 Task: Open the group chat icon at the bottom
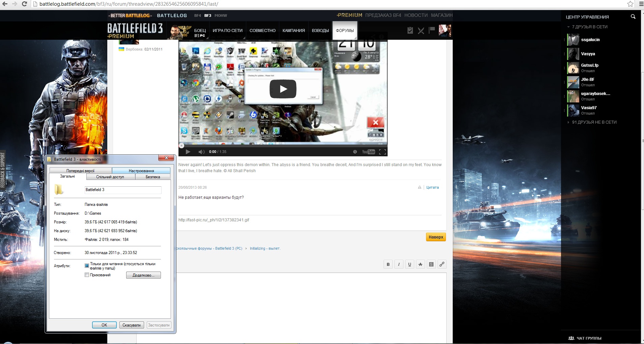coord(571,338)
